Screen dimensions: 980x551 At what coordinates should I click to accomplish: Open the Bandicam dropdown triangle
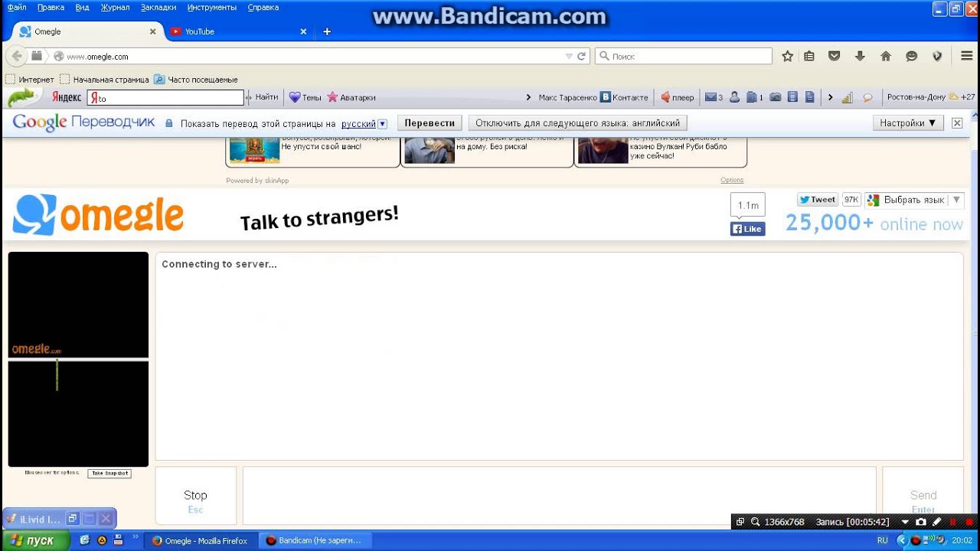(x=905, y=522)
